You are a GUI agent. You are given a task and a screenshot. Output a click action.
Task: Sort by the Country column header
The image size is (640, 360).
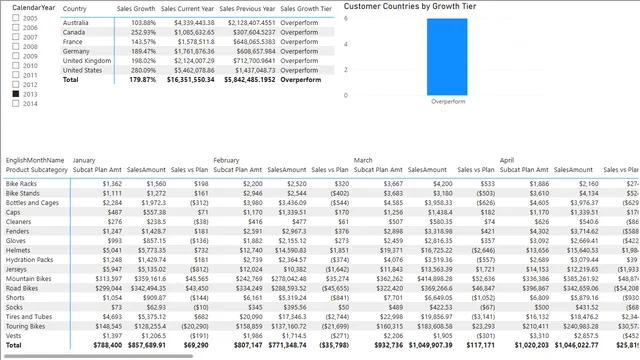pyautogui.click(x=74, y=9)
